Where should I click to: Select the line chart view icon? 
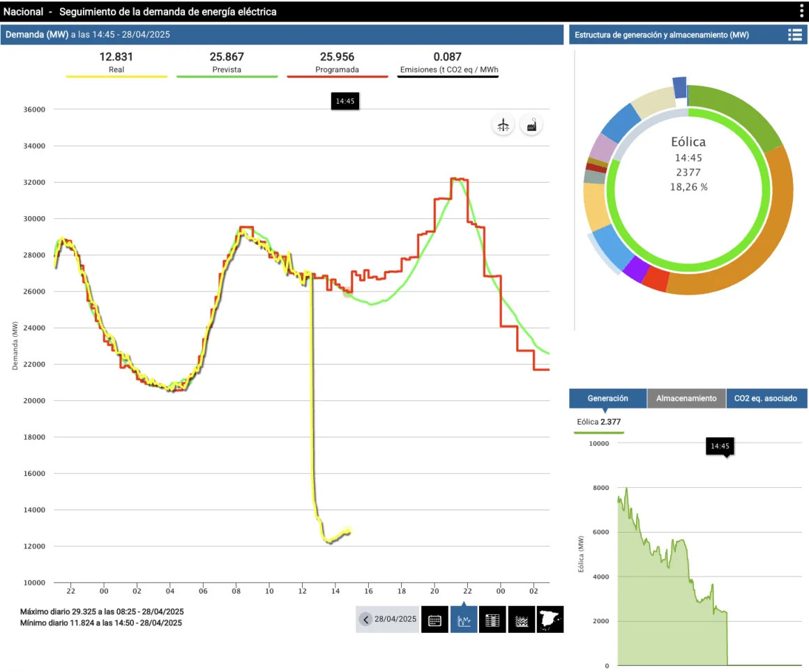(464, 619)
